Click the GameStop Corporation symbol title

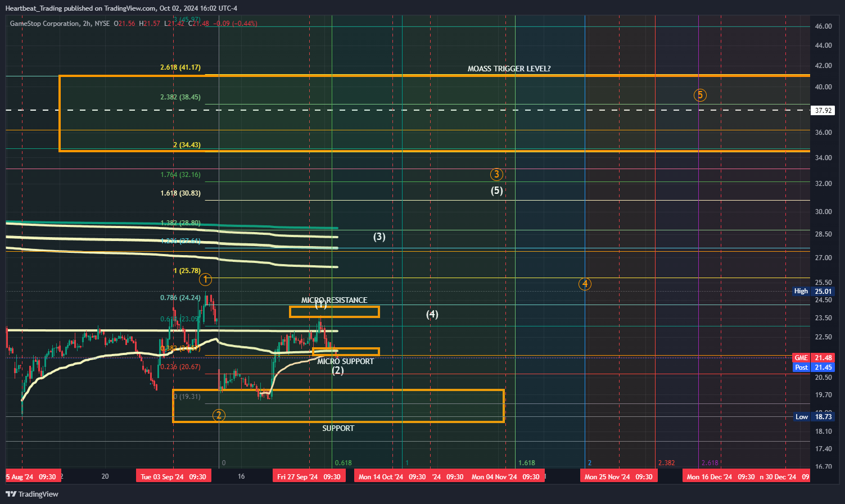pos(44,24)
